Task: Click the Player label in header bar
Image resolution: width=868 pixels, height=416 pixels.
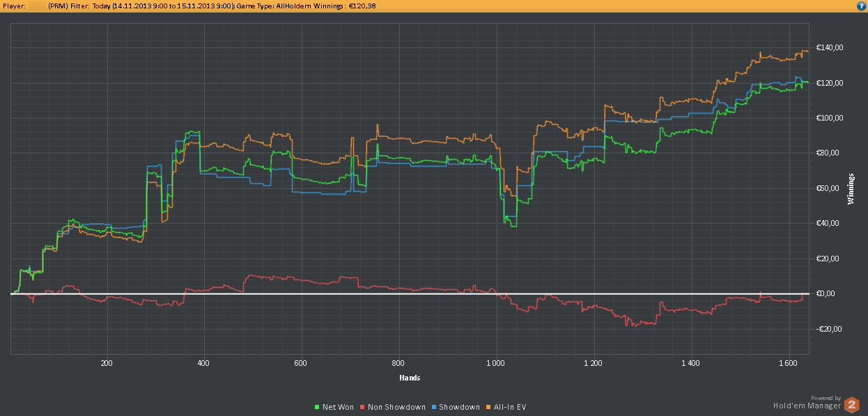Action: coord(15,6)
